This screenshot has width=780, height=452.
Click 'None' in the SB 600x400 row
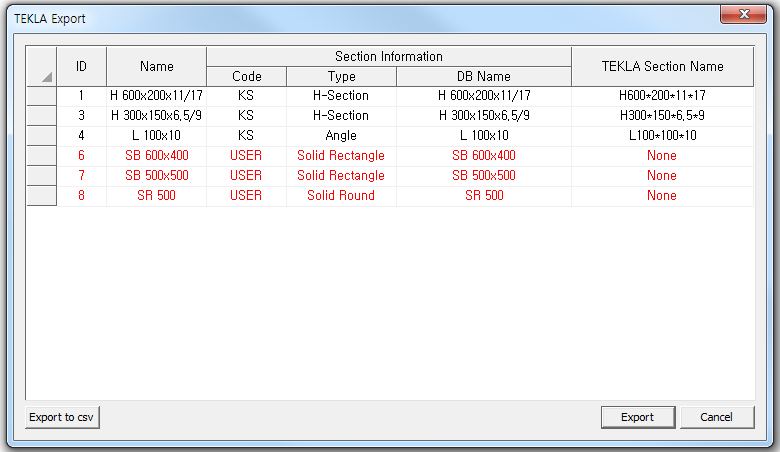tap(663, 156)
